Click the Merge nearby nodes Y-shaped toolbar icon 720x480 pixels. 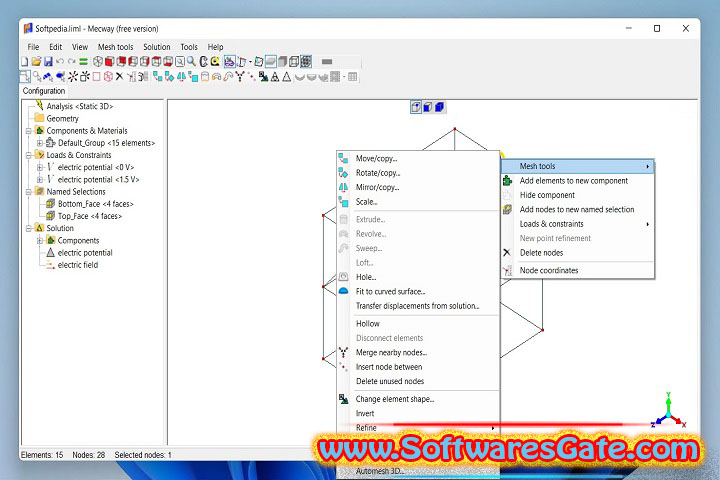click(x=240, y=77)
